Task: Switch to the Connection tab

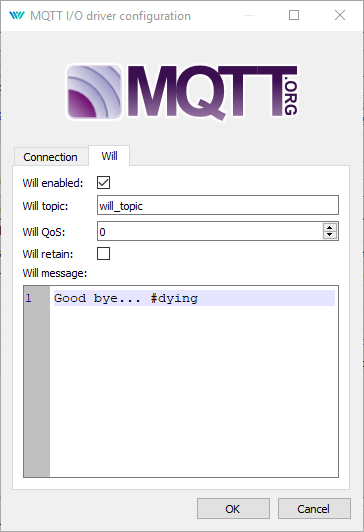Action: (51, 157)
